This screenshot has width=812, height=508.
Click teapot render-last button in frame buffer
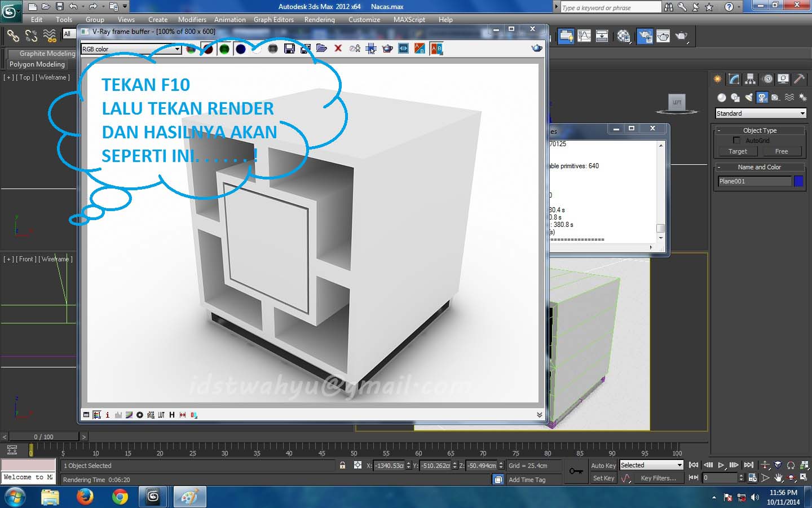tap(537, 49)
